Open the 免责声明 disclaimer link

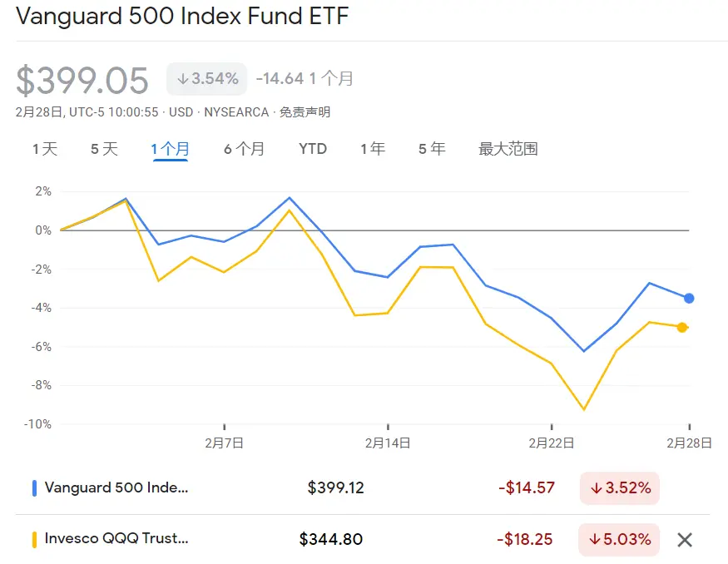(305, 112)
